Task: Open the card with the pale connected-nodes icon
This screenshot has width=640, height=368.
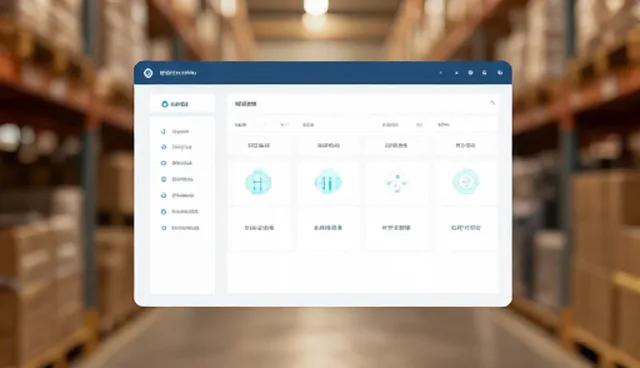Action: (x=397, y=182)
